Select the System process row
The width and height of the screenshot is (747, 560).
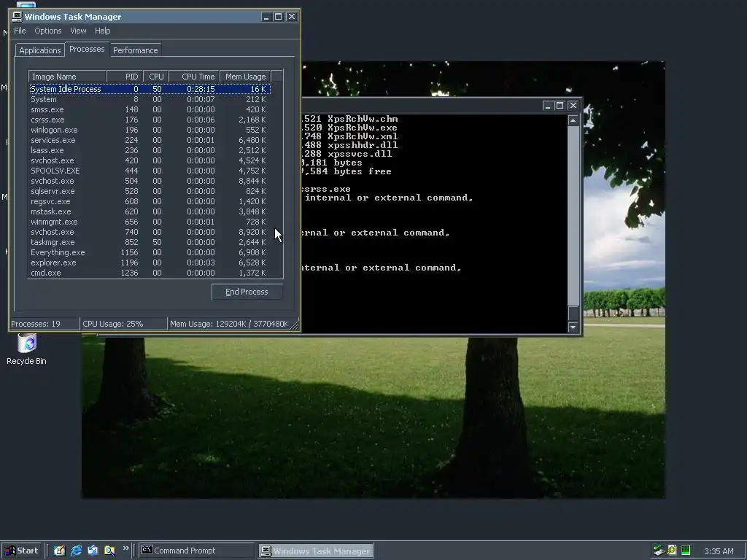click(x=150, y=99)
